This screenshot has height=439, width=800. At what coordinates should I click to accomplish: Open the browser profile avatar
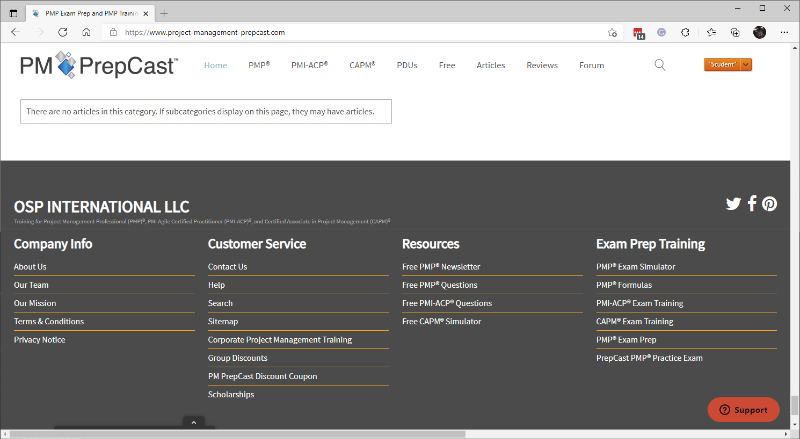(759, 32)
